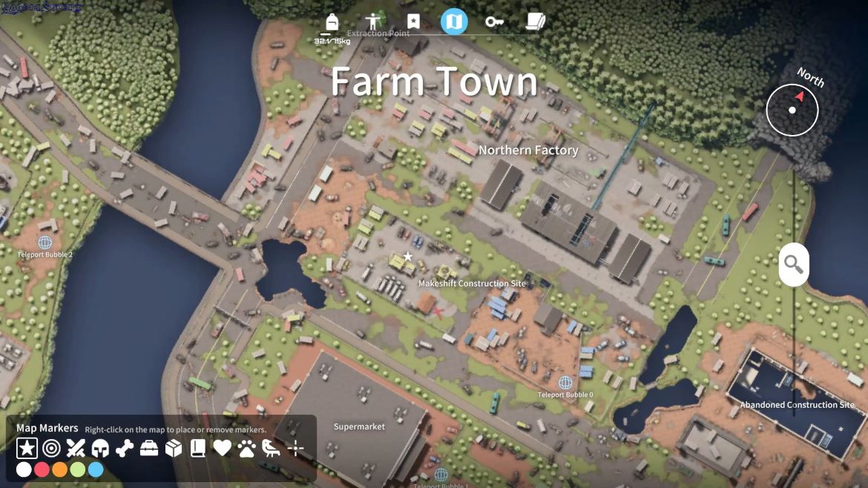Screen dimensions: 868x488
Task: Pick the helmet map marker
Action: point(100,448)
